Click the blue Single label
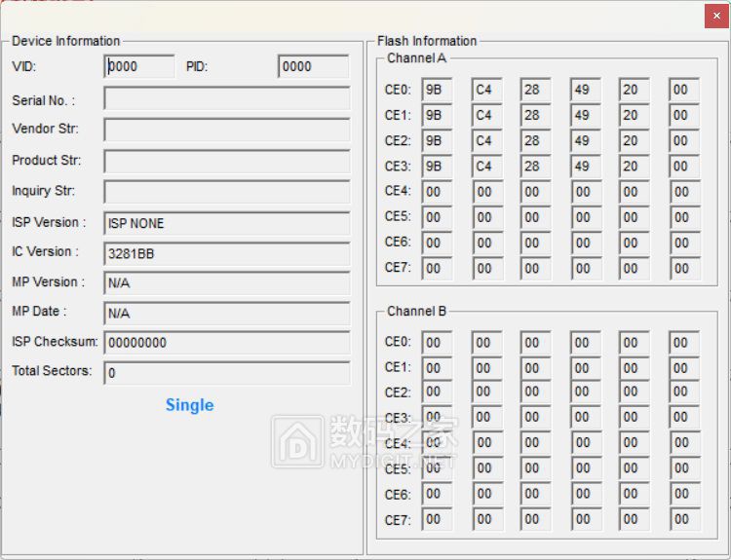The width and height of the screenshot is (731, 560). pyautogui.click(x=189, y=405)
